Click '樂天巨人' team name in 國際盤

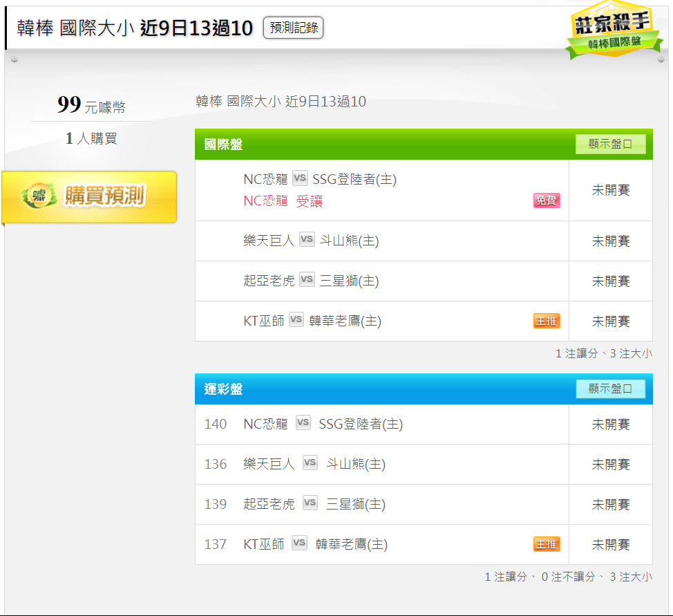(x=269, y=241)
